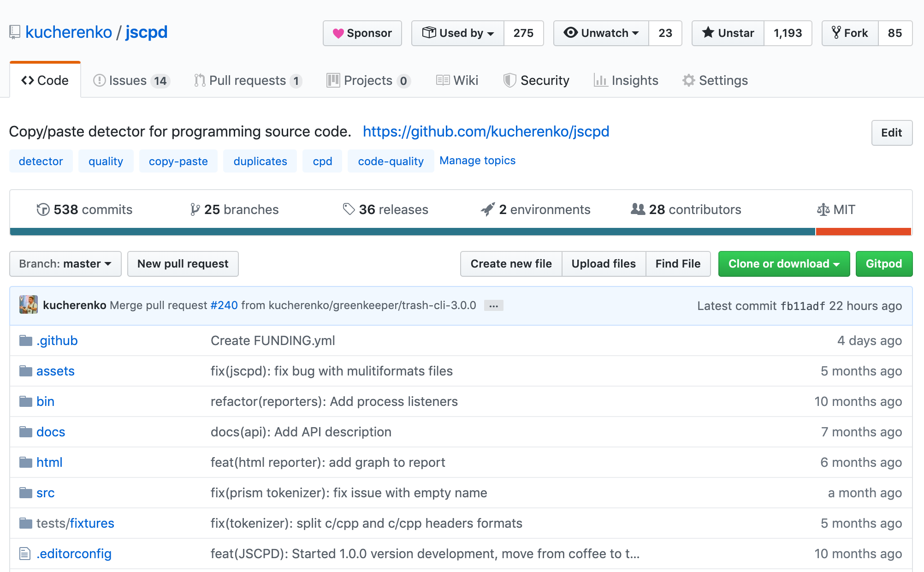
Task: Open commit 'Create FUNDING.yml' message
Action: [x=273, y=340]
